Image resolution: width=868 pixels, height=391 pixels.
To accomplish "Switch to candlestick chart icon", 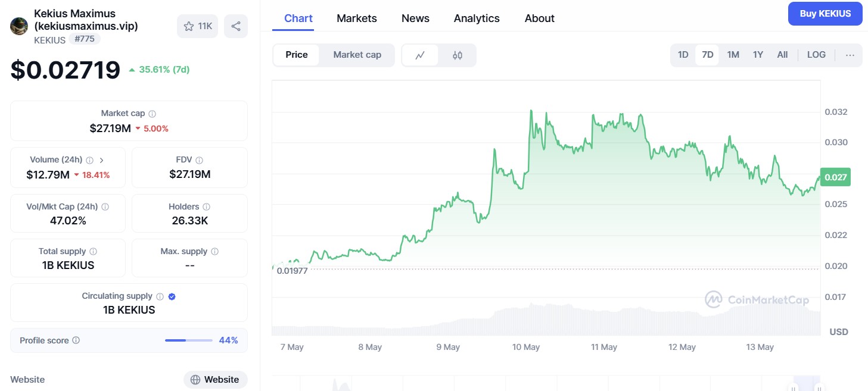I will (x=457, y=55).
